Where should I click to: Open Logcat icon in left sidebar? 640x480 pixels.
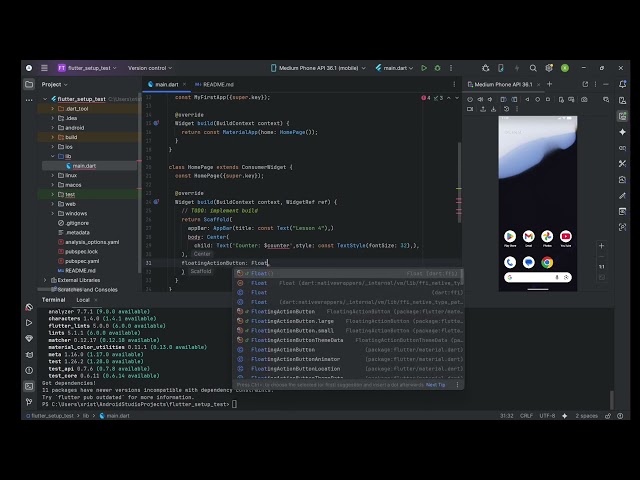coord(29,355)
